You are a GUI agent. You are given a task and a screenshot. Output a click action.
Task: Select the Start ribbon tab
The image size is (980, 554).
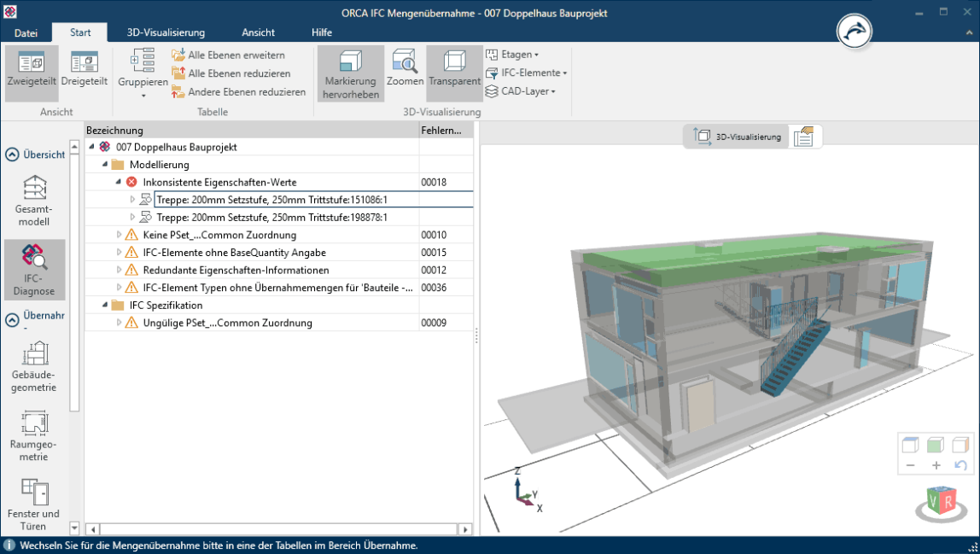tap(80, 32)
